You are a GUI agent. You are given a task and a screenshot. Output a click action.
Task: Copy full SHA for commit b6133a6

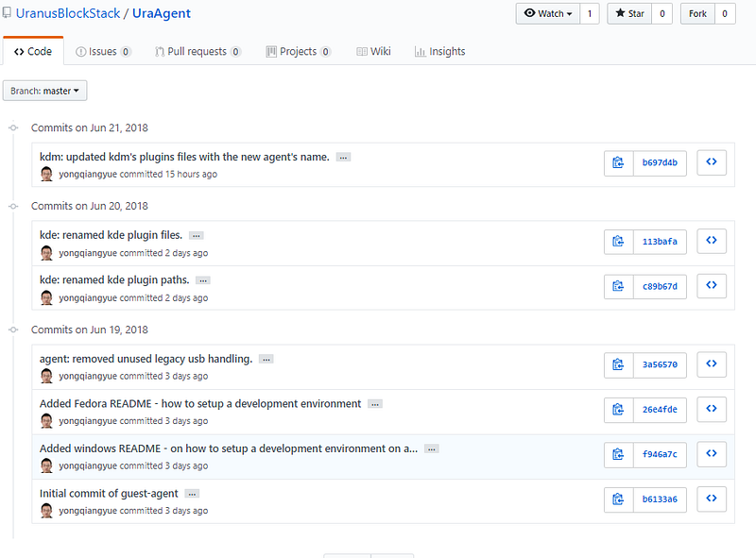[618, 499]
